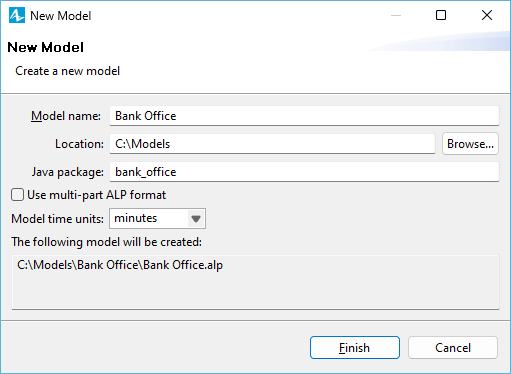511x374 pixels.
Task: Browse for a model location folder
Action: pyautogui.click(x=470, y=144)
